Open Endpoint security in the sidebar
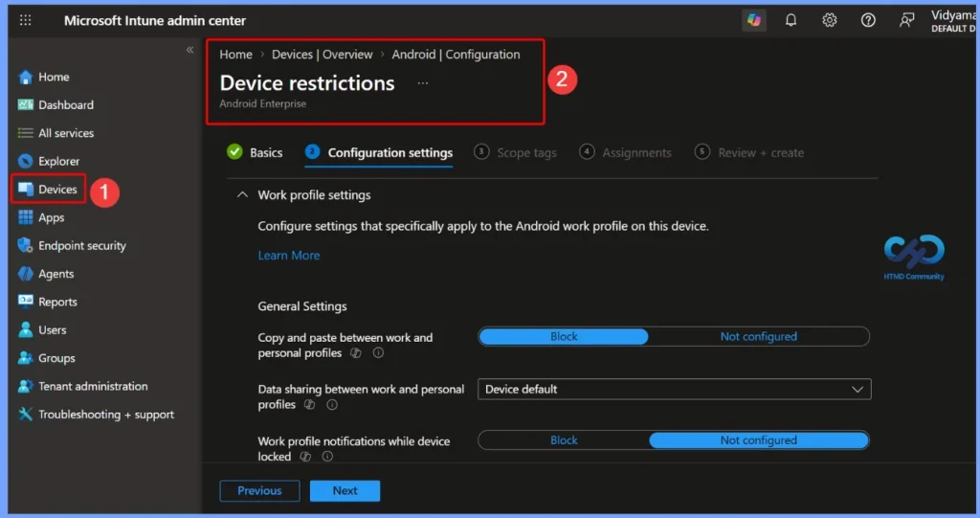This screenshot has width=980, height=518. tap(82, 245)
